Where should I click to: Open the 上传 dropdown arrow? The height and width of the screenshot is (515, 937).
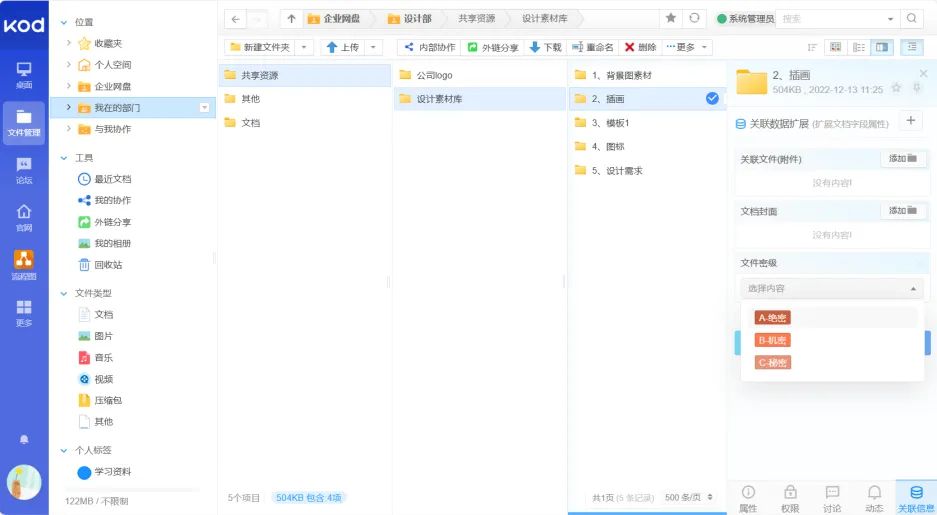coord(373,47)
